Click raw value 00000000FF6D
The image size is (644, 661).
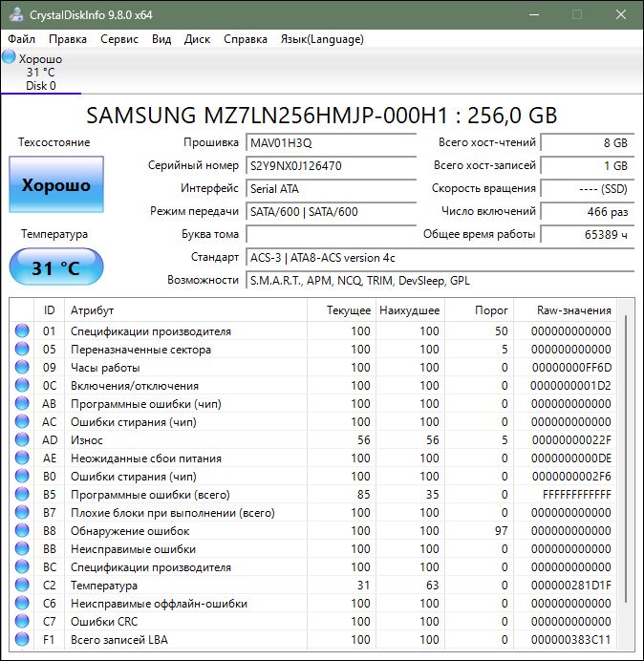571,368
